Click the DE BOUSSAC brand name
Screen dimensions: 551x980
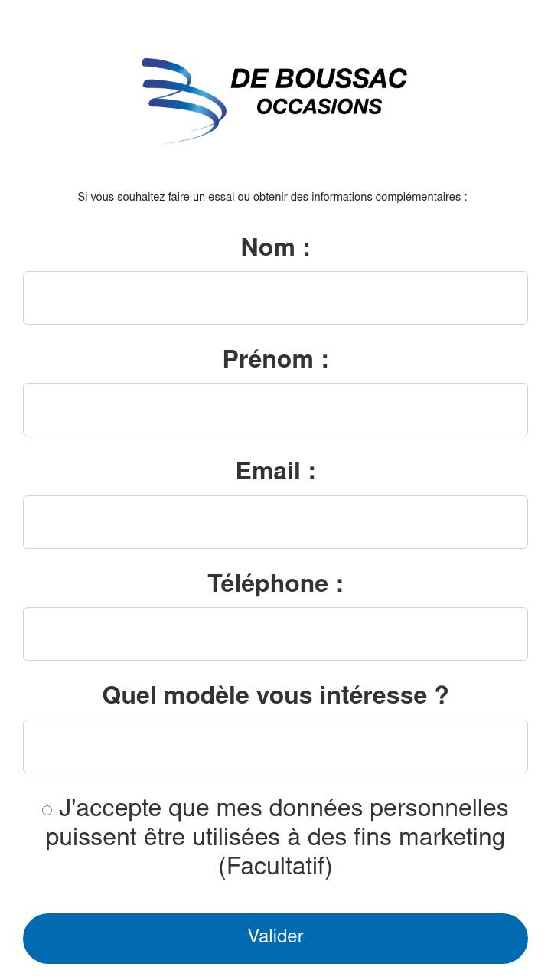point(318,79)
